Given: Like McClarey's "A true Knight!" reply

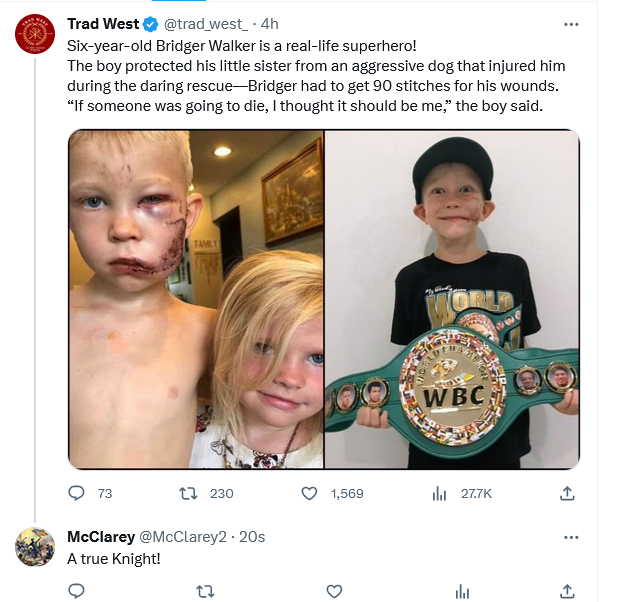Looking at the screenshot, I should click(x=335, y=591).
